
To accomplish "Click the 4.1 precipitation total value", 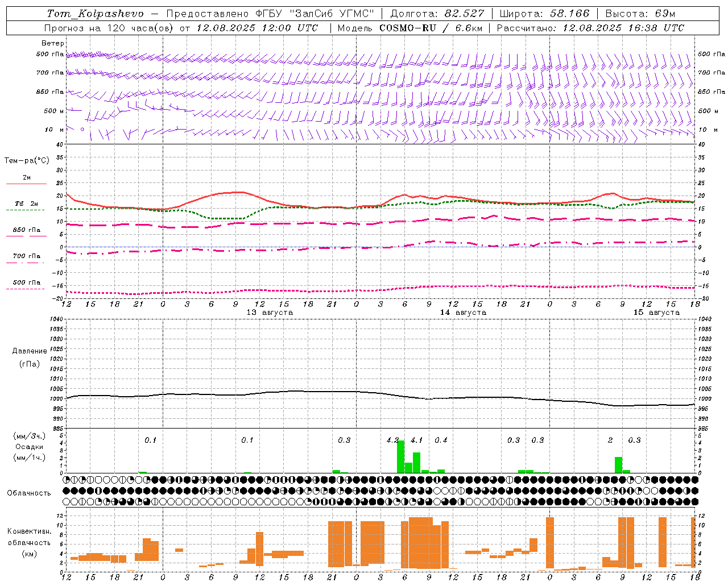I will (417, 440).
